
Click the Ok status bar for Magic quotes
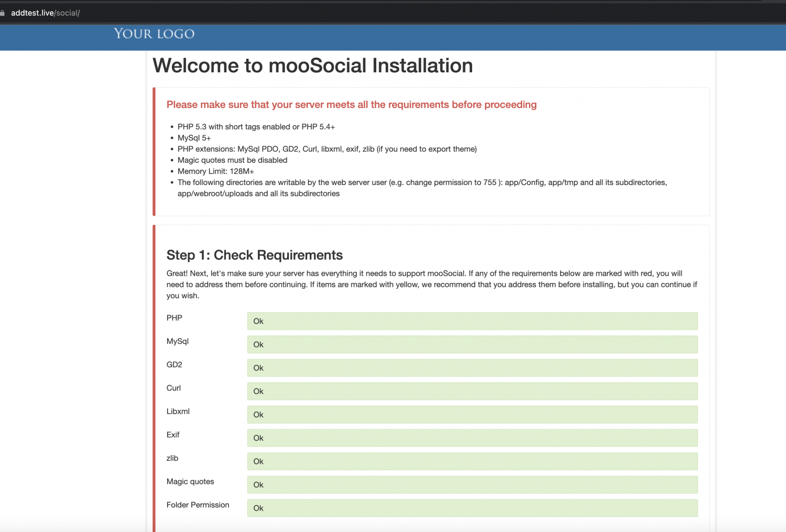pyautogui.click(x=472, y=485)
